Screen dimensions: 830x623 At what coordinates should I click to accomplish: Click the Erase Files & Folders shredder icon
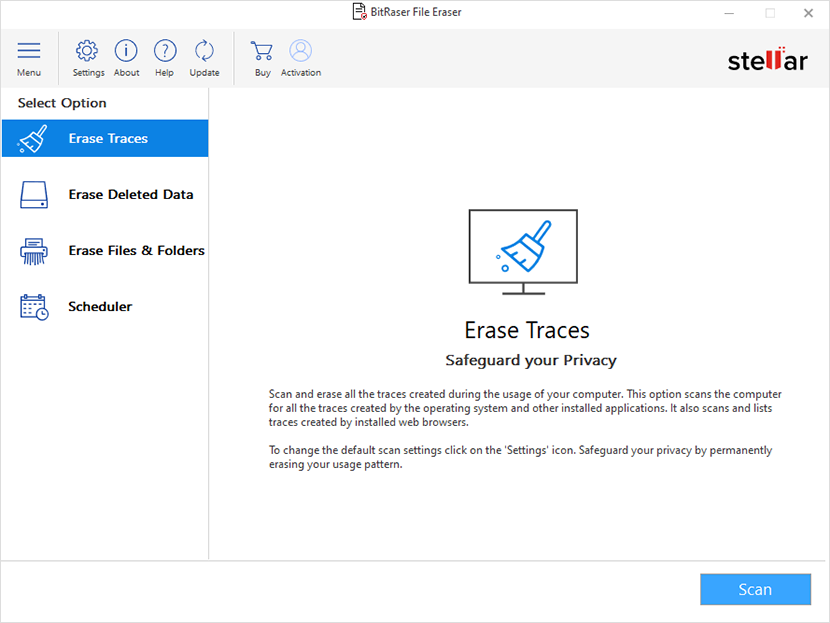[x=33, y=250]
